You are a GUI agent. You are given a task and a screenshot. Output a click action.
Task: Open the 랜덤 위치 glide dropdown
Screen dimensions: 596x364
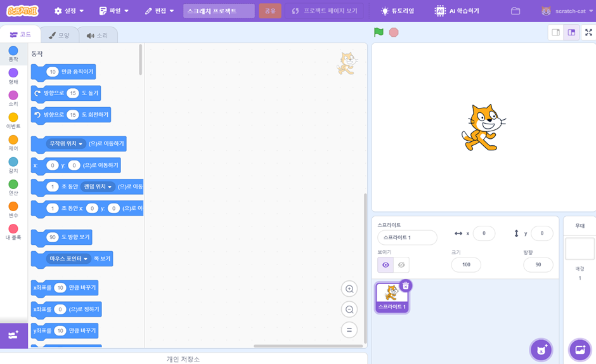98,186
